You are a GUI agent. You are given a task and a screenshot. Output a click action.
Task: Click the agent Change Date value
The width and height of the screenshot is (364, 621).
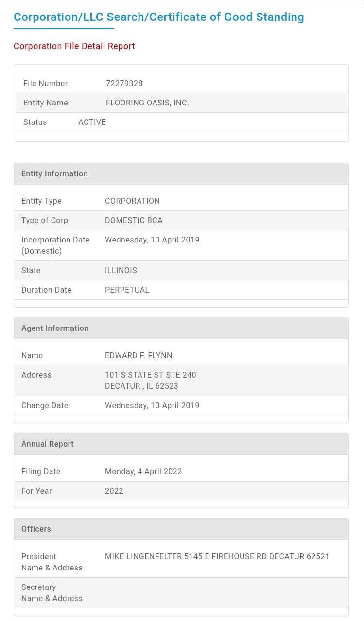click(152, 405)
